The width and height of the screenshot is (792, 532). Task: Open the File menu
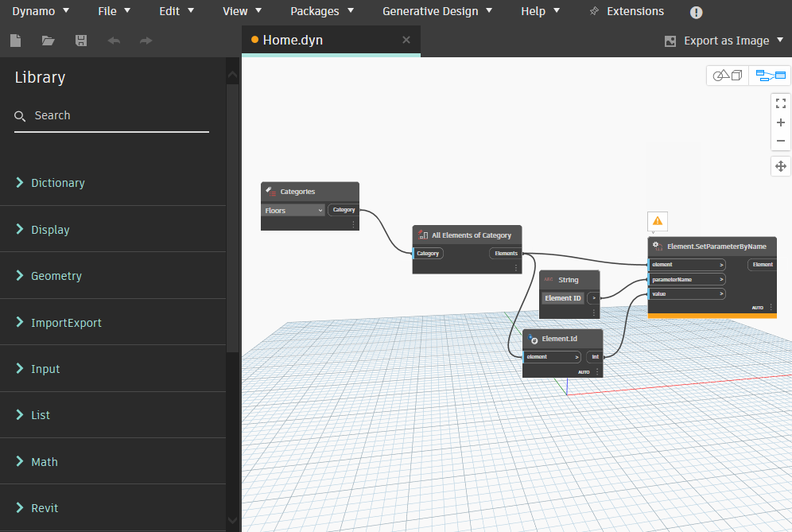(114, 11)
